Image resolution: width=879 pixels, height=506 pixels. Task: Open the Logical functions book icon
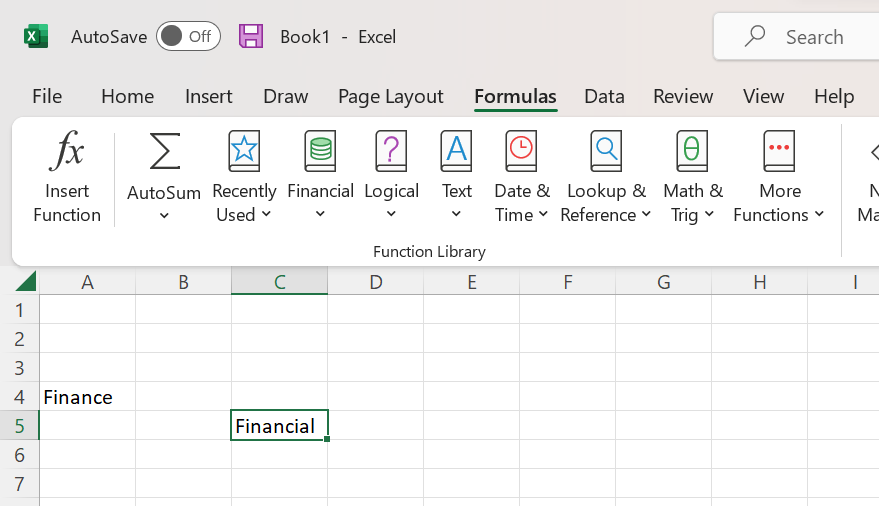click(391, 152)
